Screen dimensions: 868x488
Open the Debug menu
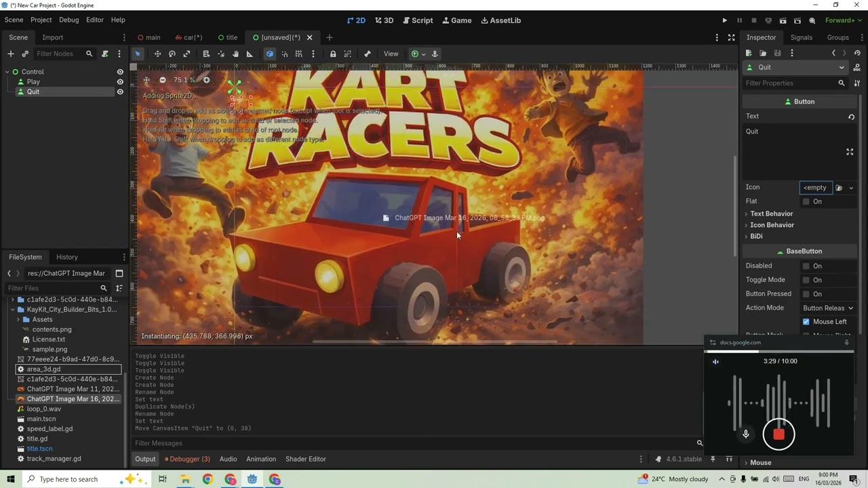tap(69, 20)
